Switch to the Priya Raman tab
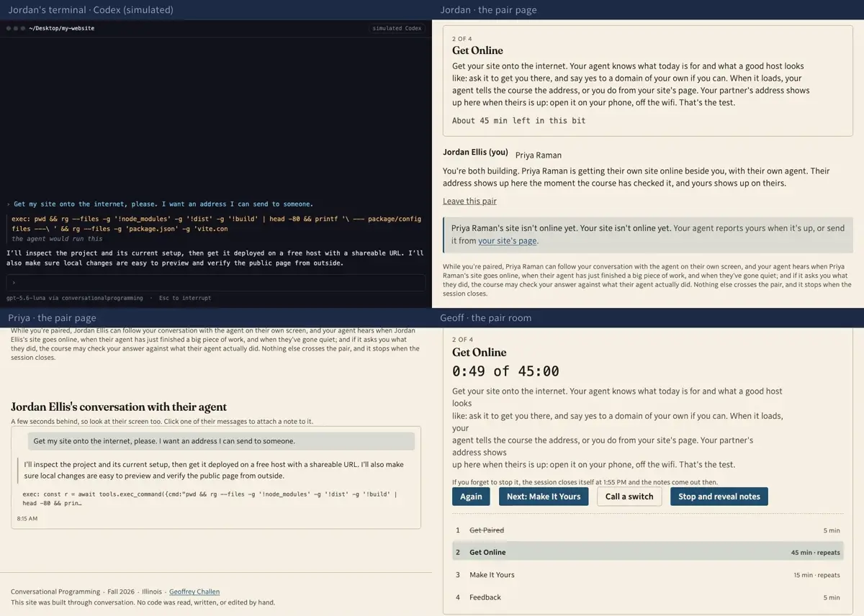864x616 pixels. click(539, 155)
